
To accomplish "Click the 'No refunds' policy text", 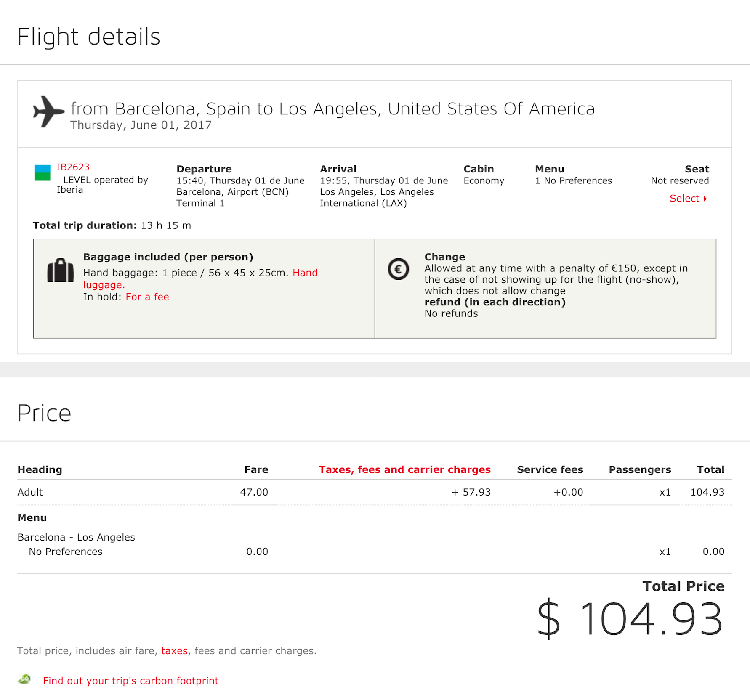I will [x=451, y=313].
